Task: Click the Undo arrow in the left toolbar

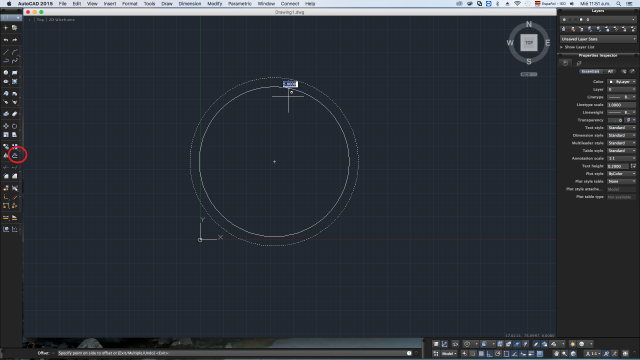Action: [x=6, y=40]
